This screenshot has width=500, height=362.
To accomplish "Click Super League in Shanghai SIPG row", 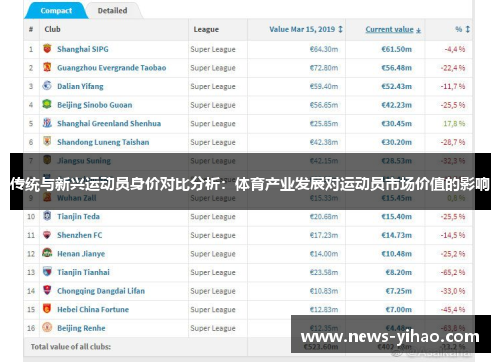I will point(213,49).
